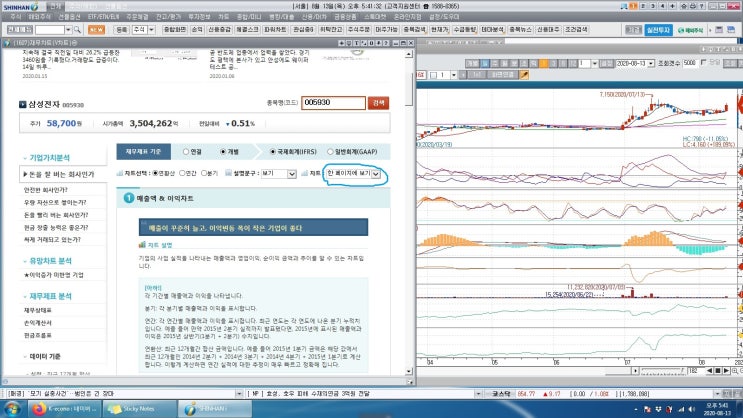The width and height of the screenshot is (743, 418).
Task: Click the blue 실전투자 button
Action: pos(658,30)
